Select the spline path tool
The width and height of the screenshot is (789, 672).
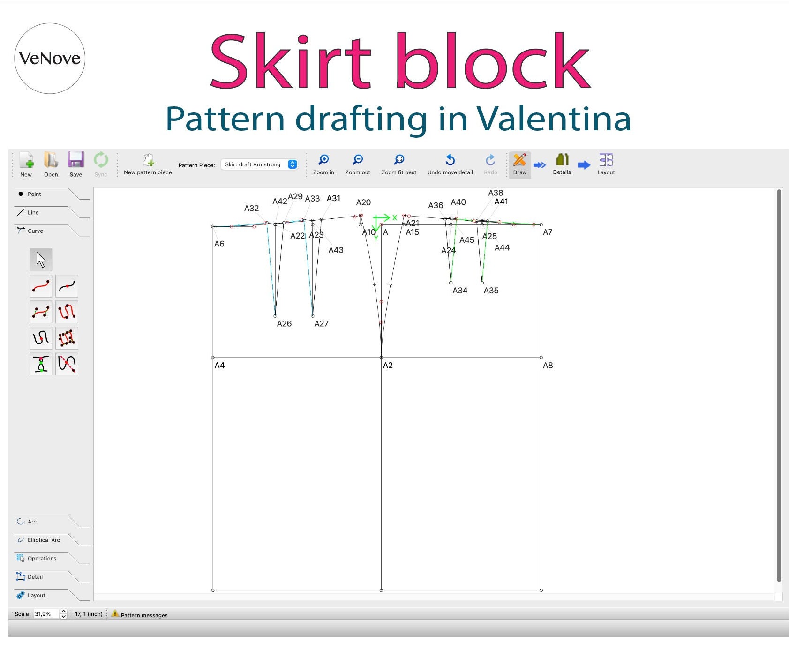66,312
